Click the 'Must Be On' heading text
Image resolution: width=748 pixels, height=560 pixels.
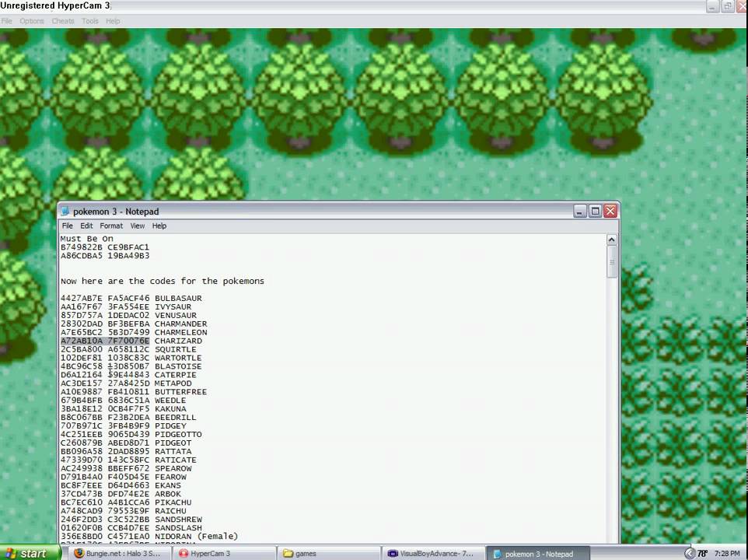[87, 239]
